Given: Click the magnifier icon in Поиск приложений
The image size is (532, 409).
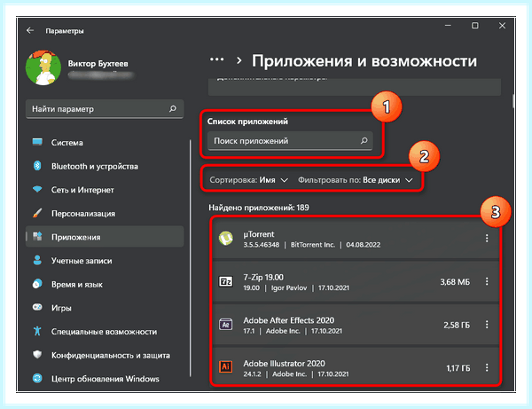Looking at the screenshot, I should (364, 140).
